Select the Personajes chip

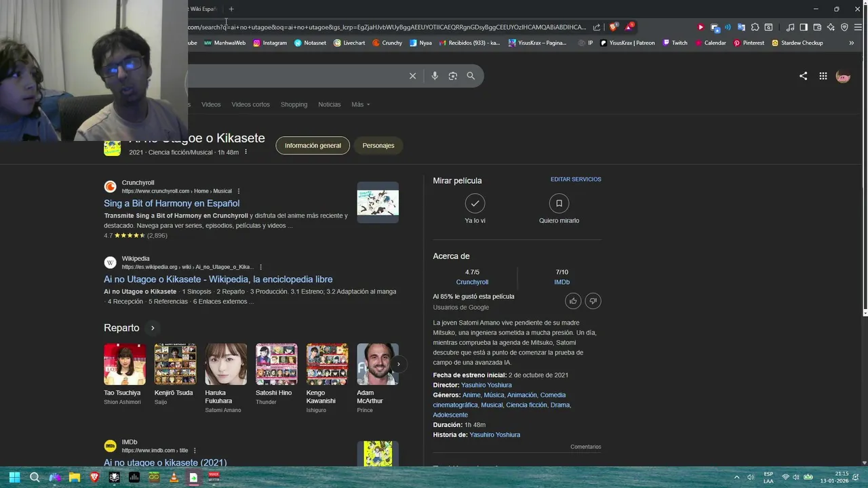click(378, 146)
